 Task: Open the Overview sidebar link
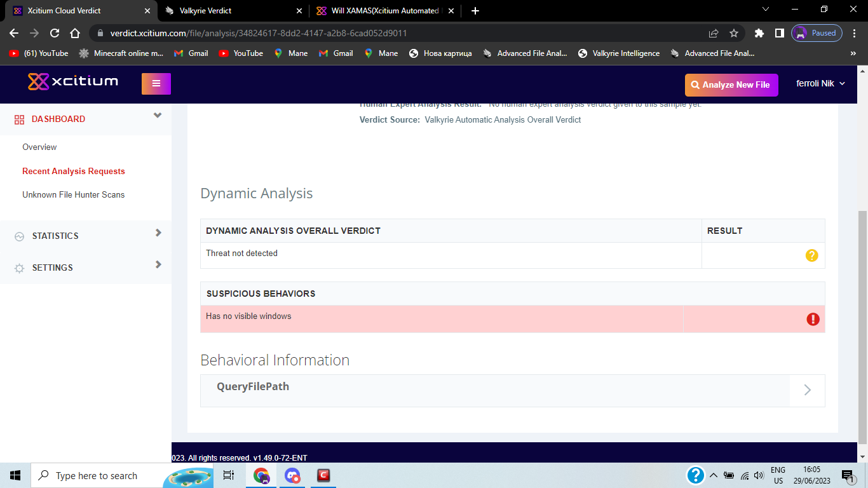point(39,147)
